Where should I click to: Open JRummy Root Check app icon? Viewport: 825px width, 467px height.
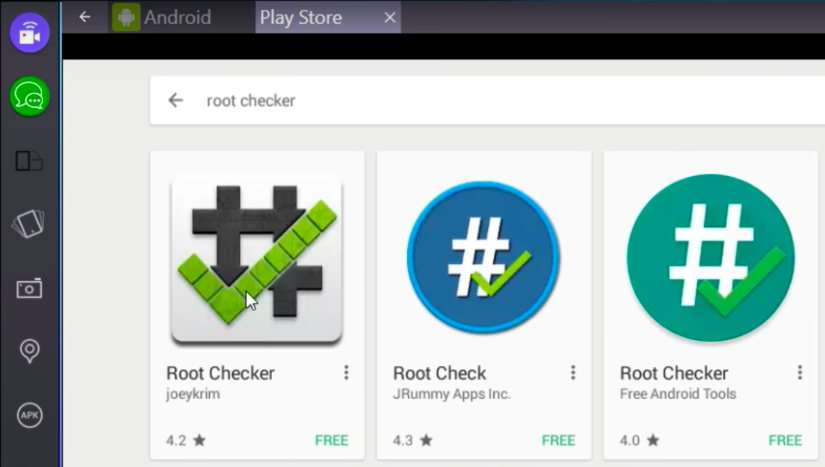point(483,258)
